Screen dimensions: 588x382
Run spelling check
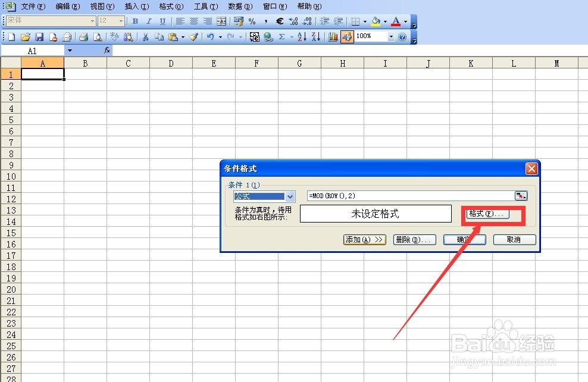click(114, 37)
